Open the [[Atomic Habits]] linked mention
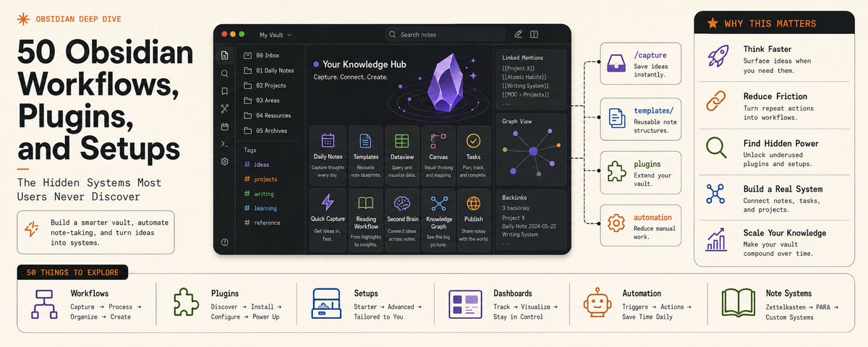 [x=524, y=77]
